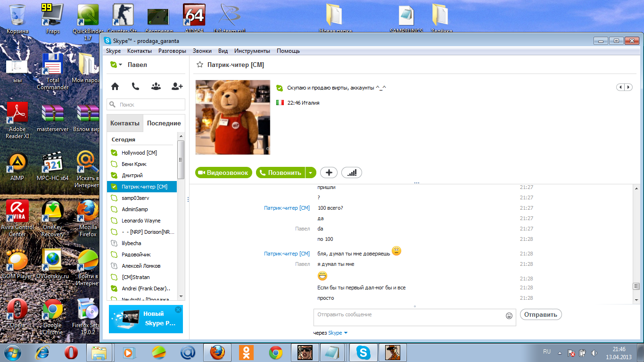The height and width of the screenshot is (362, 644).
Task: Open the Total Commander desktop shortcut
Action: 53,71
